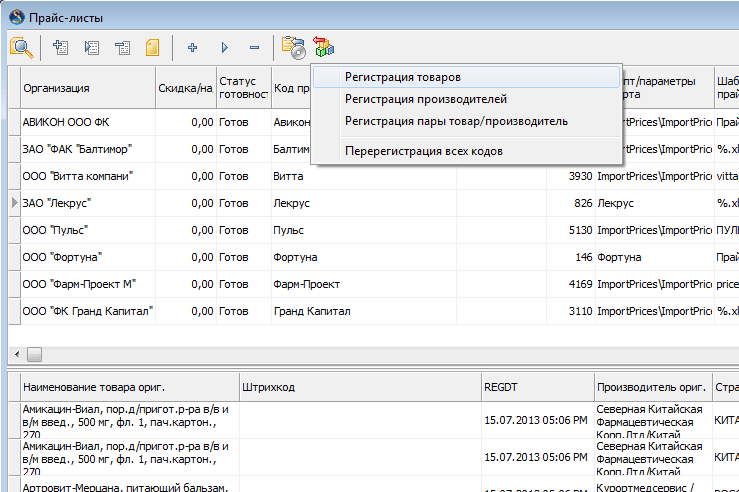
Task: Click the yellow document icon in toolbar
Action: 152,48
